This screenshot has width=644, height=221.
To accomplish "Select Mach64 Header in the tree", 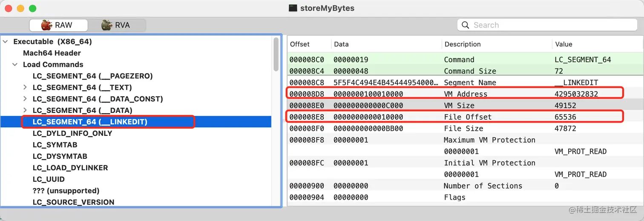I will coord(52,53).
